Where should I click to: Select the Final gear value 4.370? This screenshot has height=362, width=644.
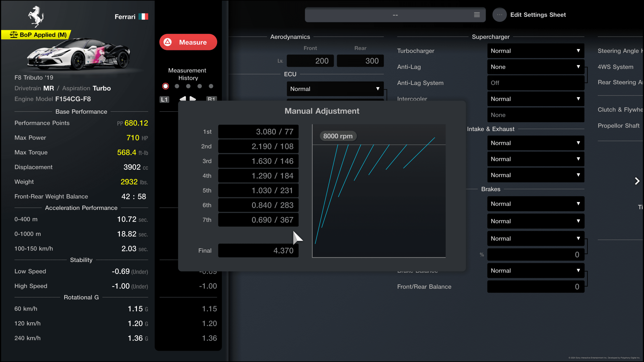[x=258, y=250]
